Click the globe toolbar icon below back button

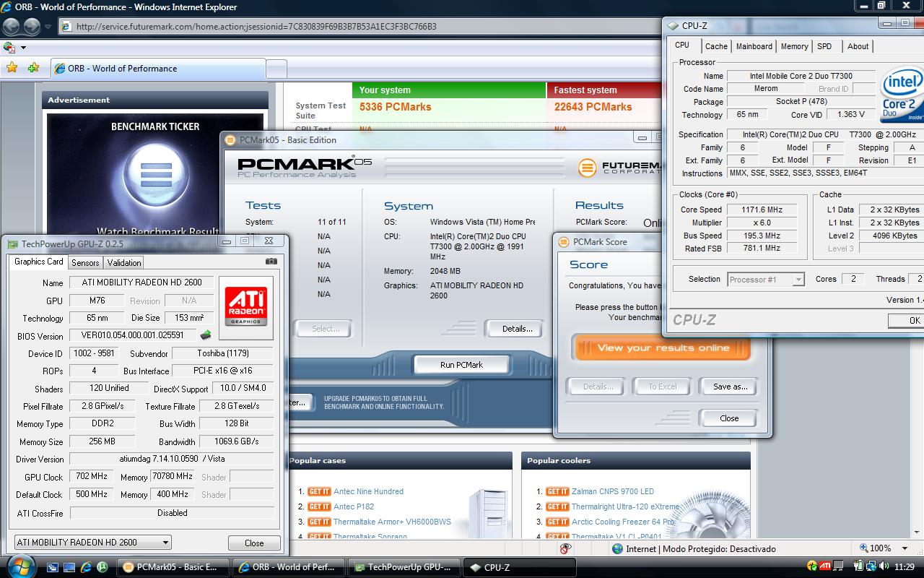[x=9, y=48]
